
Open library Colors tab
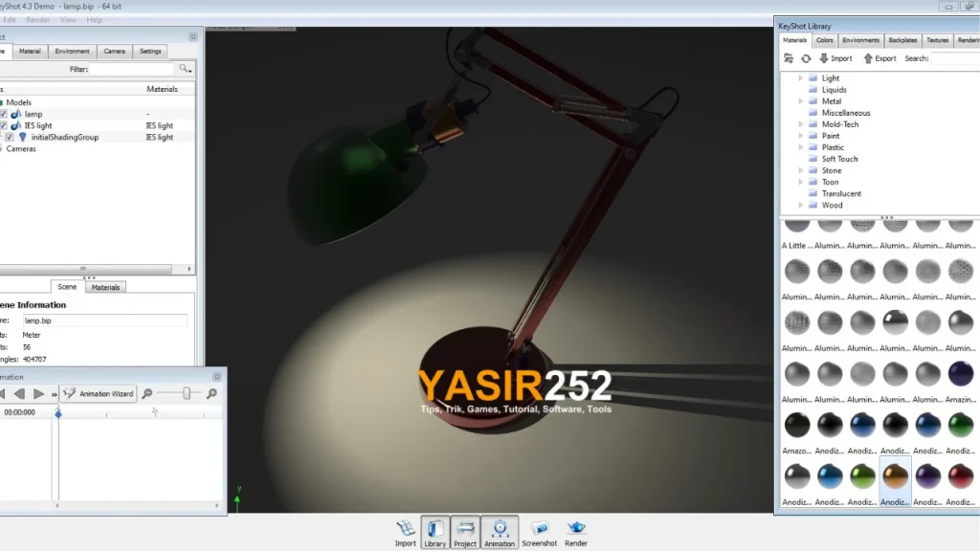coord(824,40)
